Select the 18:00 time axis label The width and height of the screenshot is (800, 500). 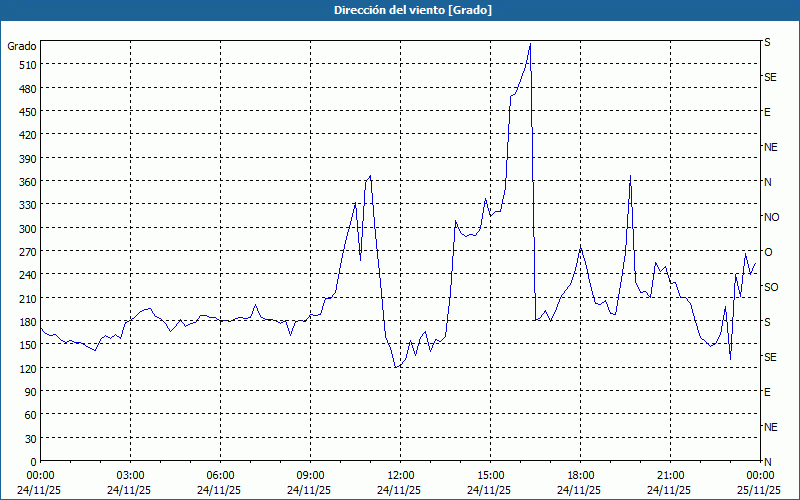581,476
